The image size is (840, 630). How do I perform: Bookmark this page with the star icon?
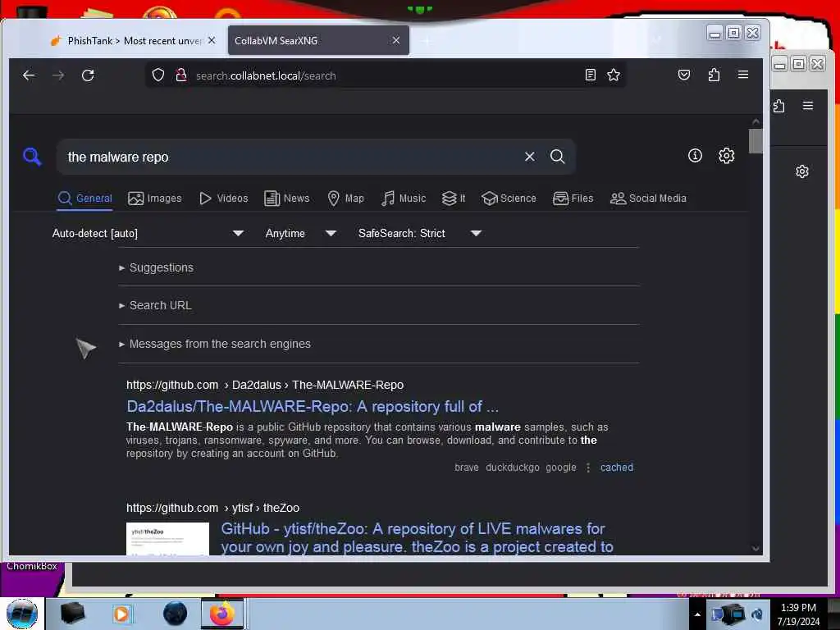[x=614, y=75]
